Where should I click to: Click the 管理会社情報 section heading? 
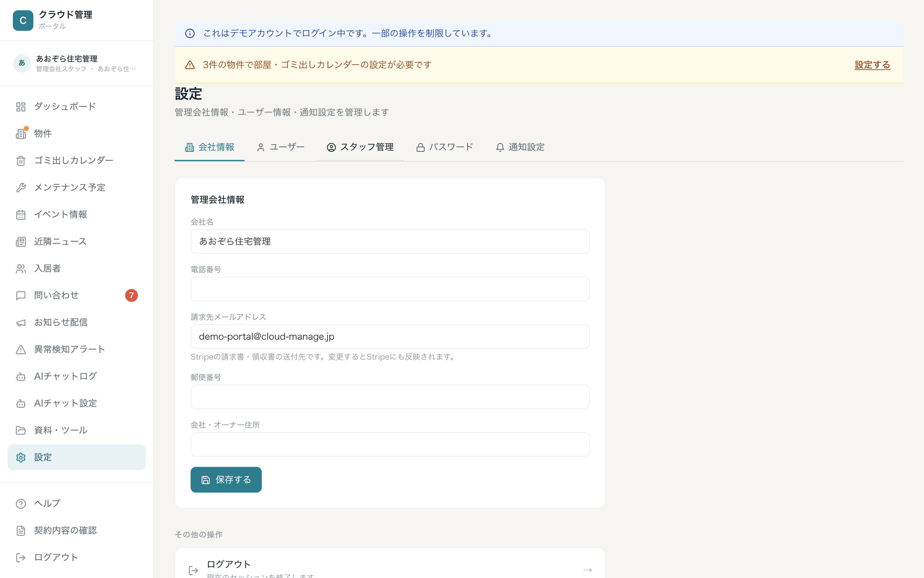218,200
